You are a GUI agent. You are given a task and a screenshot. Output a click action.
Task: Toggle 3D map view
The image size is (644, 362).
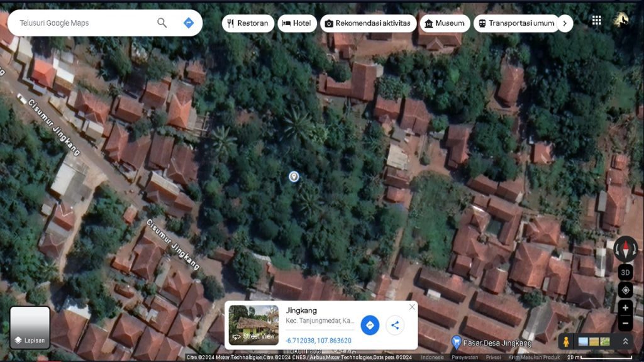[x=625, y=272]
